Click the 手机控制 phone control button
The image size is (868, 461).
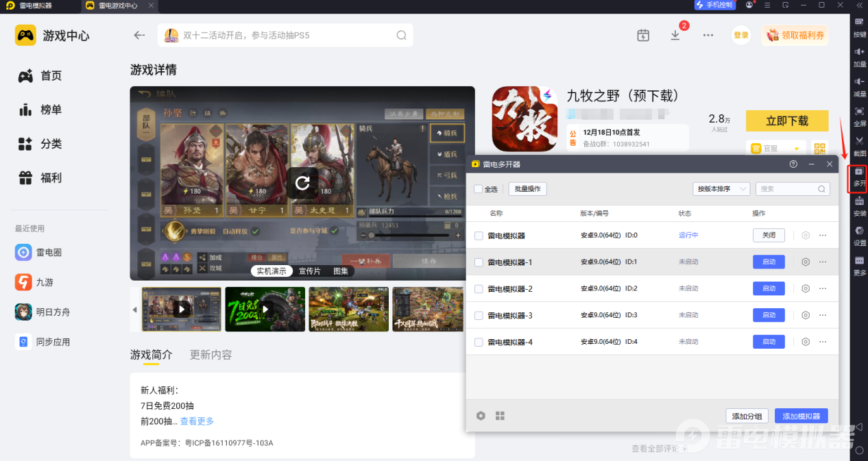point(715,5)
